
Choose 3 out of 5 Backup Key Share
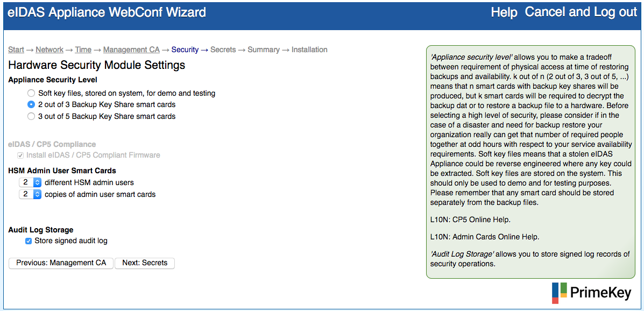click(32, 116)
